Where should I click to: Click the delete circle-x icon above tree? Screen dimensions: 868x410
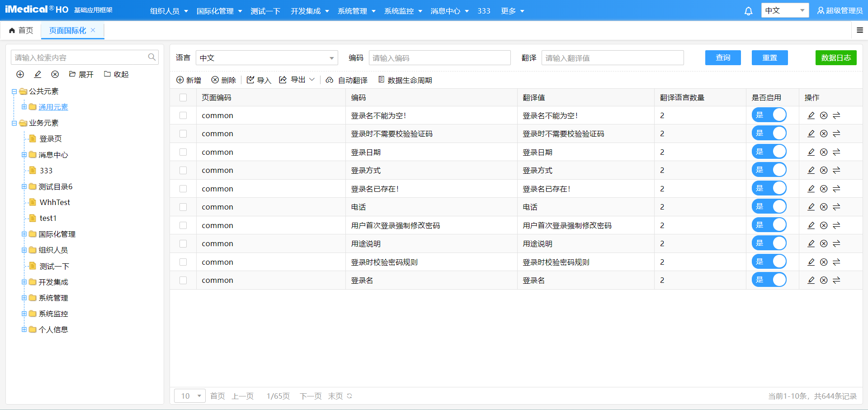coord(55,74)
